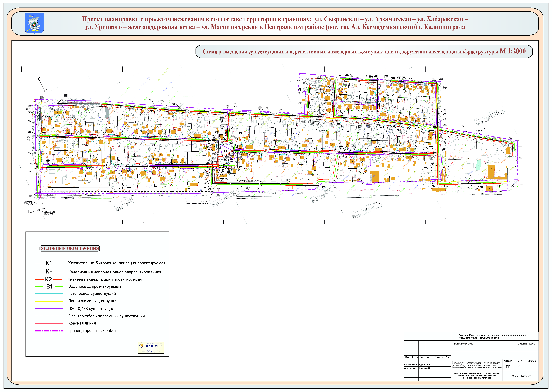Click the В1 water pipeline legend symbol
The image size is (552, 392).
coord(49,287)
